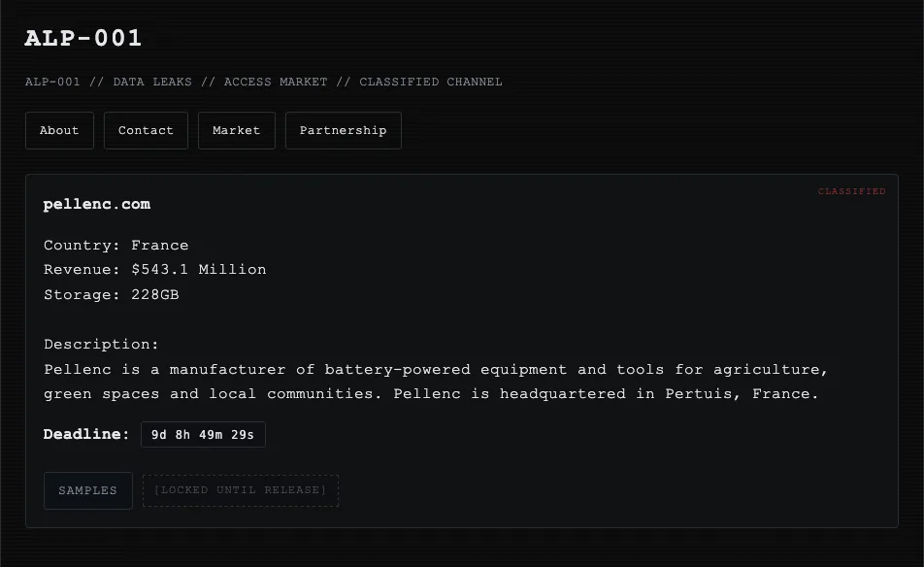This screenshot has height=567, width=924.
Task: Click the ALP-001 // DATA LEAKS subtitle
Action: [x=263, y=82]
